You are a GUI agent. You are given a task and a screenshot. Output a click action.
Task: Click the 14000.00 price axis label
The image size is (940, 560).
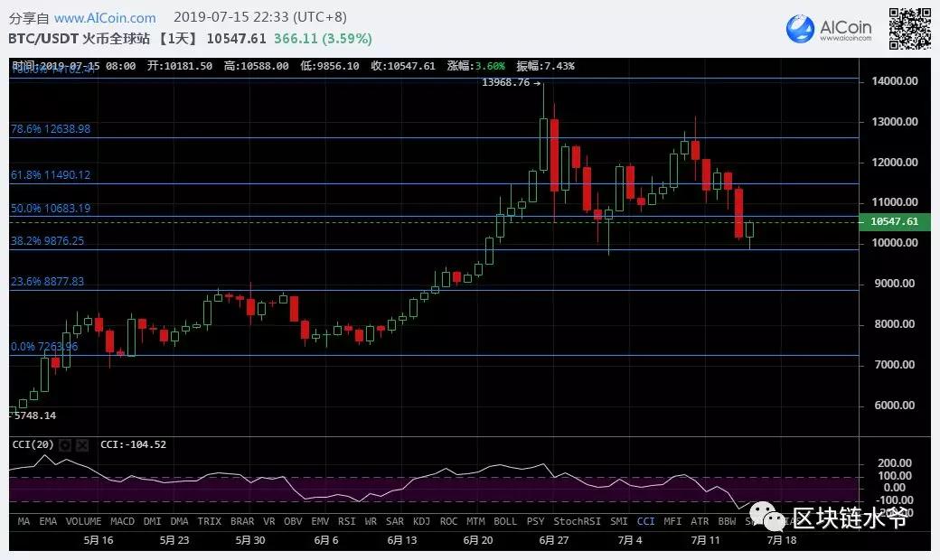tap(896, 81)
